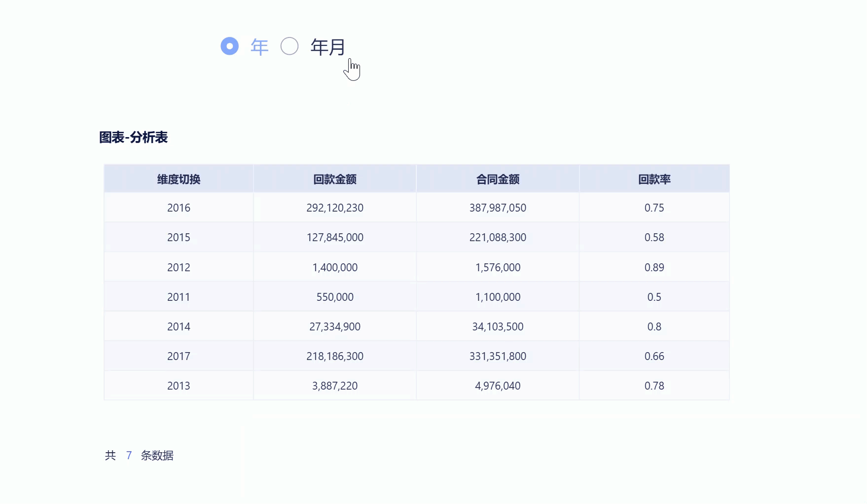Click the 1,100,000 contract cell
The image size is (867, 504).
(x=498, y=297)
